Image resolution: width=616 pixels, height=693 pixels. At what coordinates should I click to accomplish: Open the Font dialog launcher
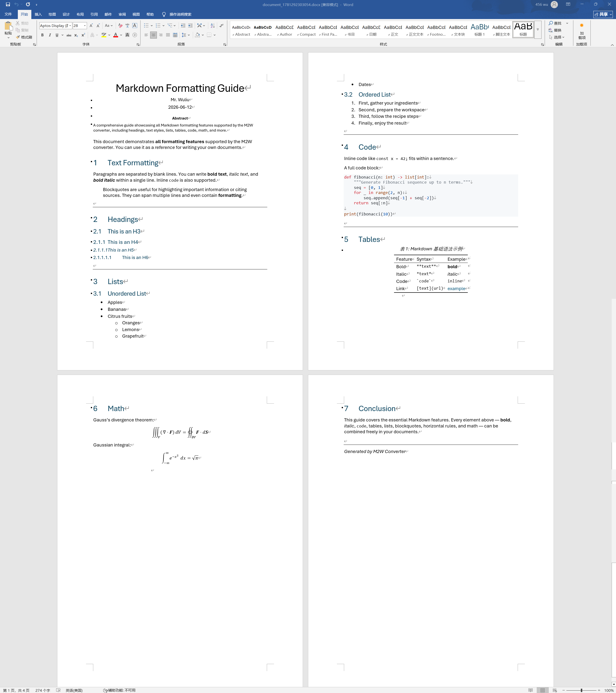(138, 44)
